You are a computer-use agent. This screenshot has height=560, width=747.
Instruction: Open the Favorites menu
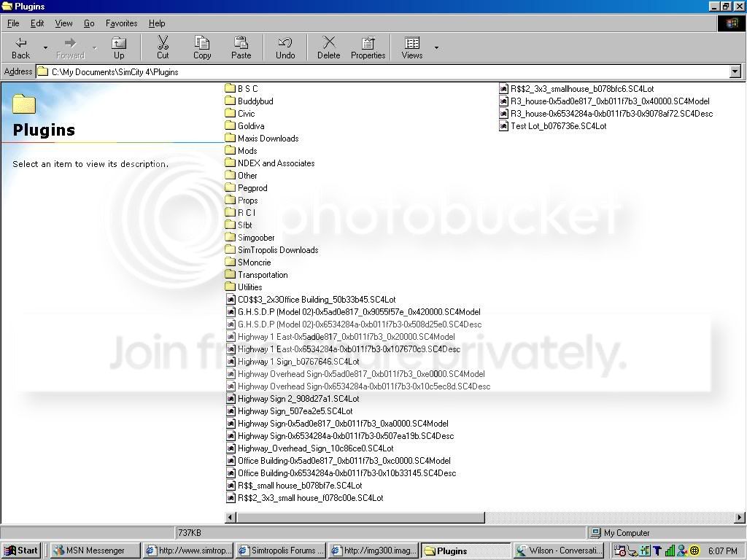[x=122, y=23]
